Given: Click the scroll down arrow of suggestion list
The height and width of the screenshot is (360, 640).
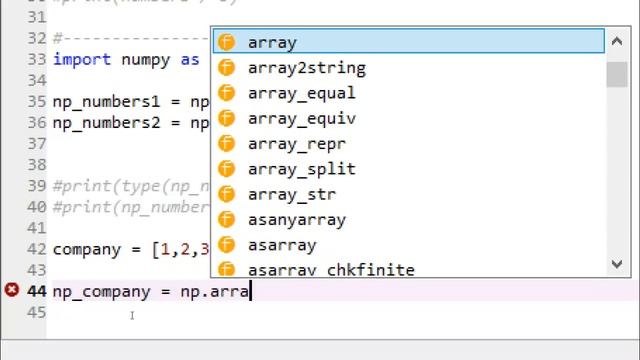Looking at the screenshot, I should click(x=617, y=264).
